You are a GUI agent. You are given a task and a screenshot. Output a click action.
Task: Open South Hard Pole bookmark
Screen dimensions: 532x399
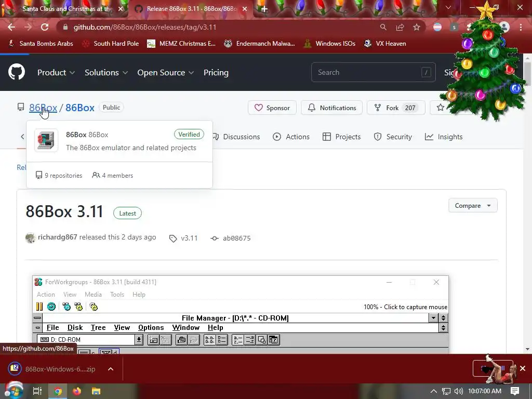pyautogui.click(x=111, y=44)
